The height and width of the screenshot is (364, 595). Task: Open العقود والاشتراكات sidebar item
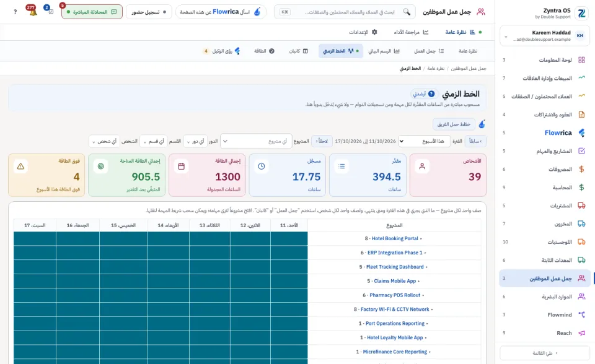pos(545,115)
